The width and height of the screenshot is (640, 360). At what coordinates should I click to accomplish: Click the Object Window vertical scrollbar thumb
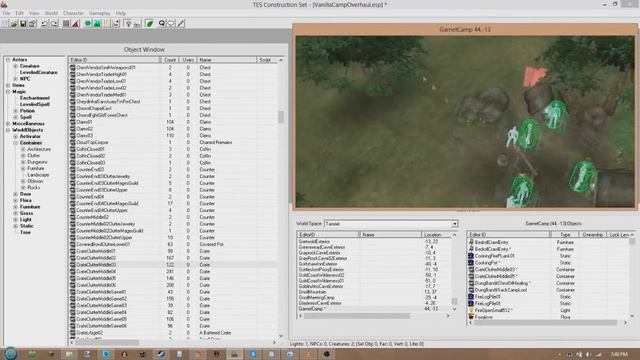(x=281, y=117)
